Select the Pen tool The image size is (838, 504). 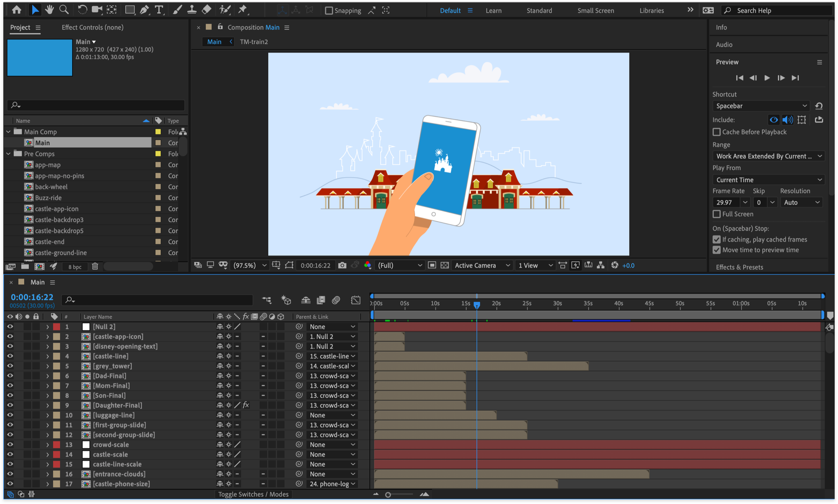[x=145, y=10]
